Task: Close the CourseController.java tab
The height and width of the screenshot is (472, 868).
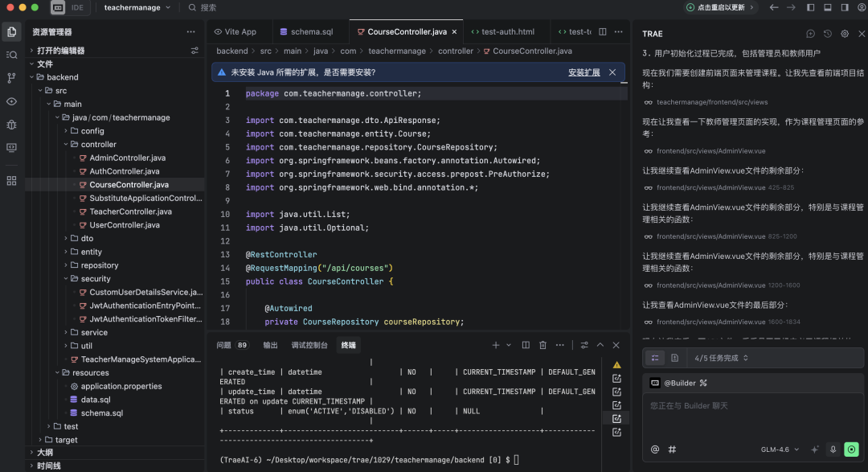Action: 454,32
